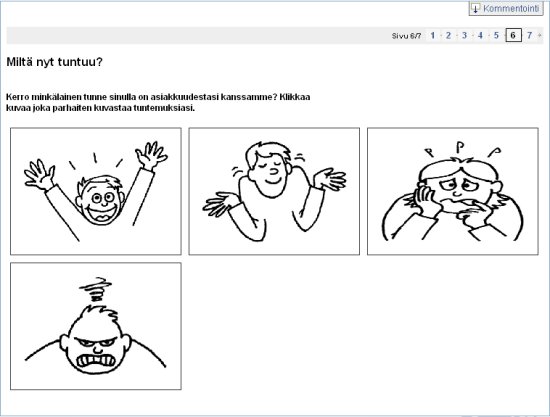Open page 3 of the survey
This screenshot has height=417, width=550.
point(464,35)
